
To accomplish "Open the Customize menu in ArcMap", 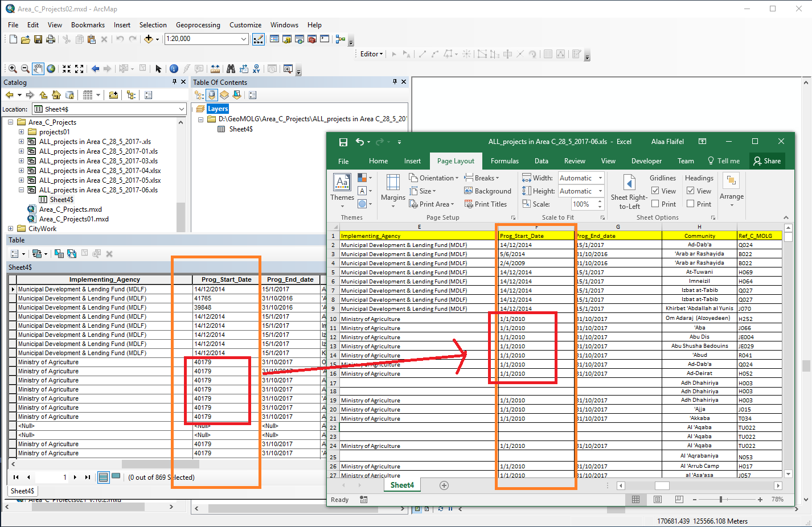I will [245, 25].
